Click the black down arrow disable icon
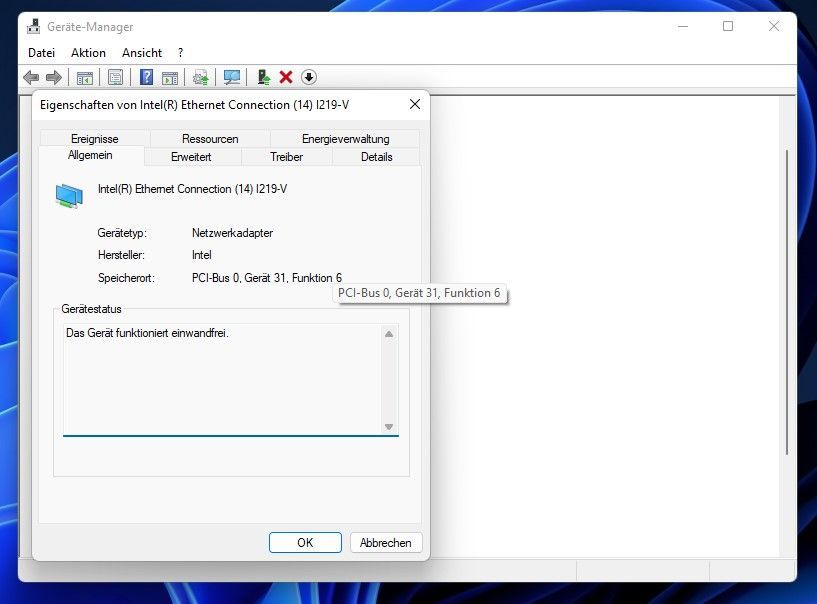The height and width of the screenshot is (604, 817). pyautogui.click(x=309, y=77)
